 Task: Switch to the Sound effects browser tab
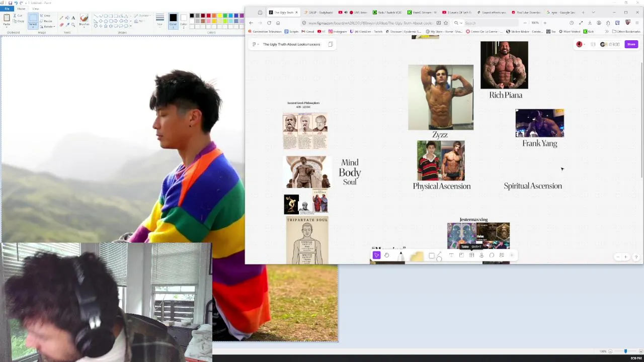pyautogui.click(x=491, y=12)
